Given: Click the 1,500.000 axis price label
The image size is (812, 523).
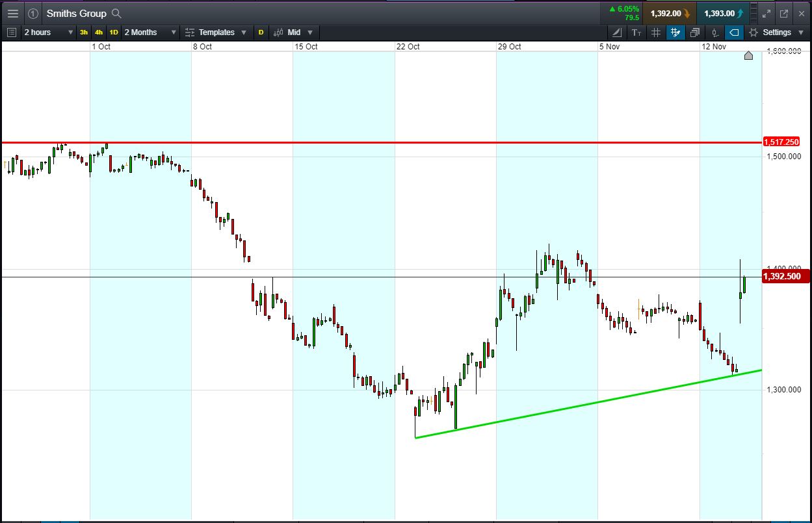Looking at the screenshot, I should pyautogui.click(x=783, y=156).
